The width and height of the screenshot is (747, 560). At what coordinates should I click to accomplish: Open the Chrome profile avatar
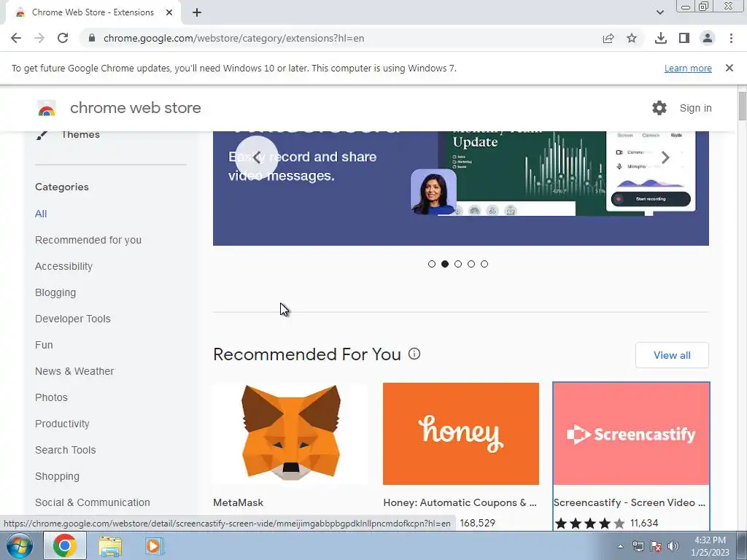point(708,38)
